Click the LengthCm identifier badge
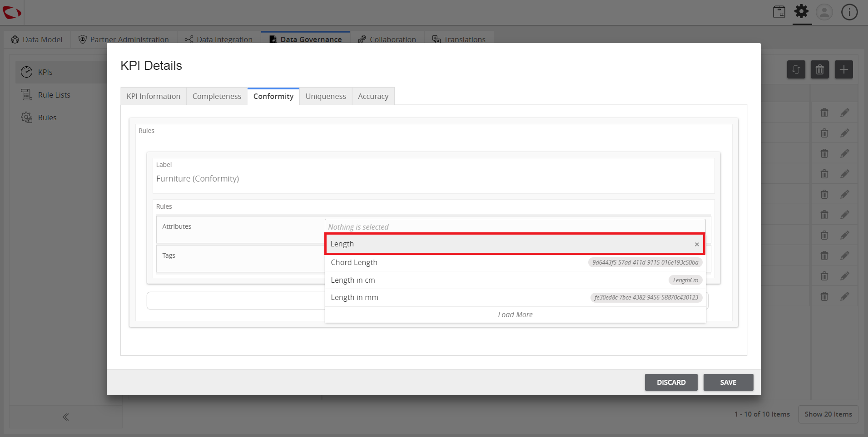 [x=685, y=280]
